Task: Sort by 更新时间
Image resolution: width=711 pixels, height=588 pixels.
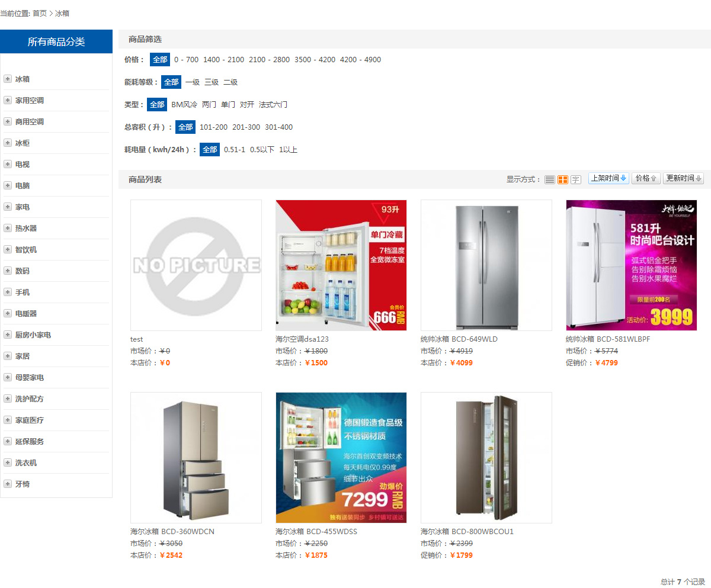Action: [683, 178]
